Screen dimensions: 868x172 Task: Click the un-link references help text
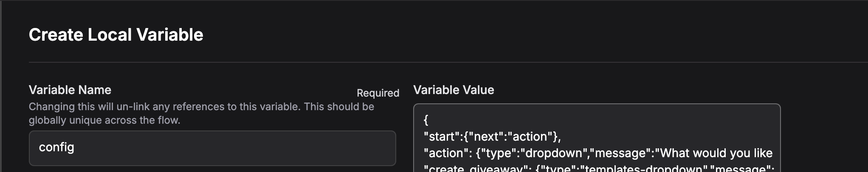201,106
